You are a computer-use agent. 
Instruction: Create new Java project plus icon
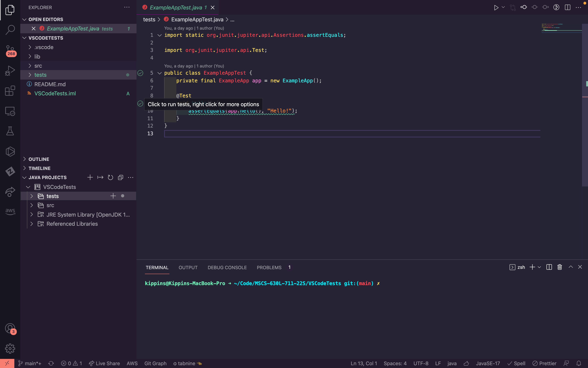tap(90, 177)
